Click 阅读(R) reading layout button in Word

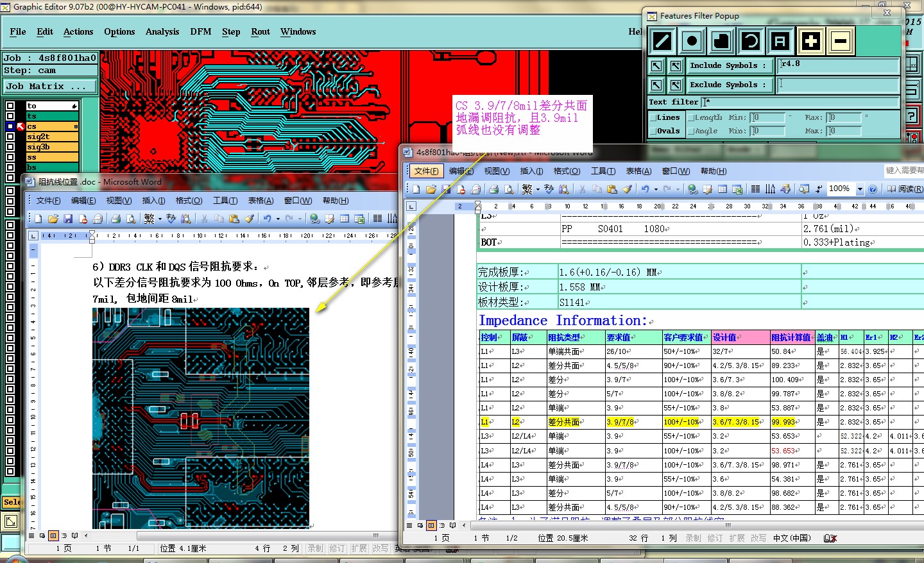pos(905,189)
